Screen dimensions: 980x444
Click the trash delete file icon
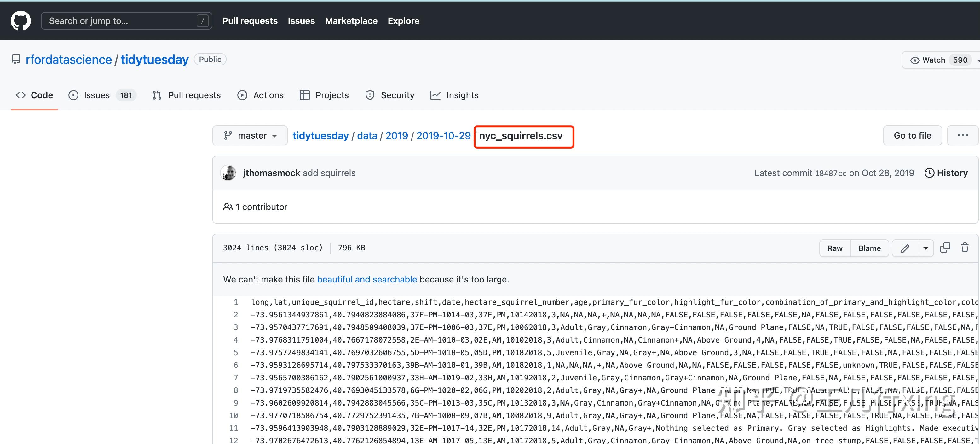(965, 248)
